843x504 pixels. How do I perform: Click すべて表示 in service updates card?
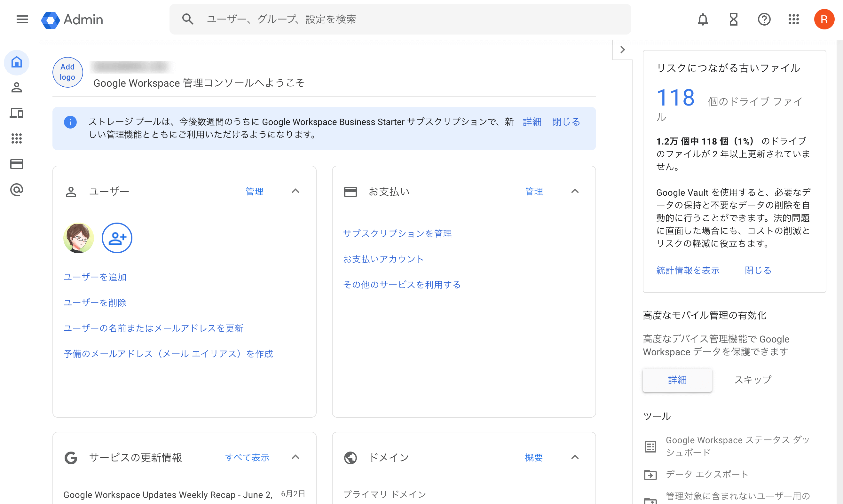point(247,458)
